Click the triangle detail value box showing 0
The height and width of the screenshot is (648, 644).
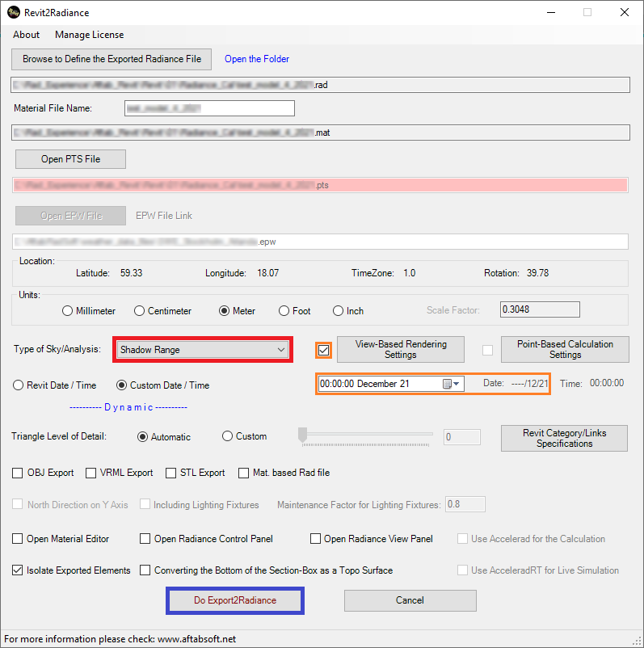462,437
